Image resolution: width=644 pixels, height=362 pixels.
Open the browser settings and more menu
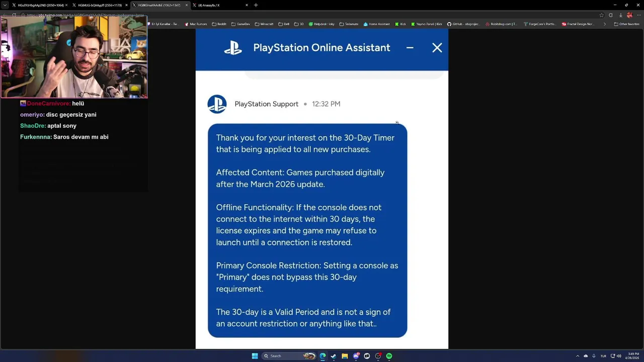[638, 15]
